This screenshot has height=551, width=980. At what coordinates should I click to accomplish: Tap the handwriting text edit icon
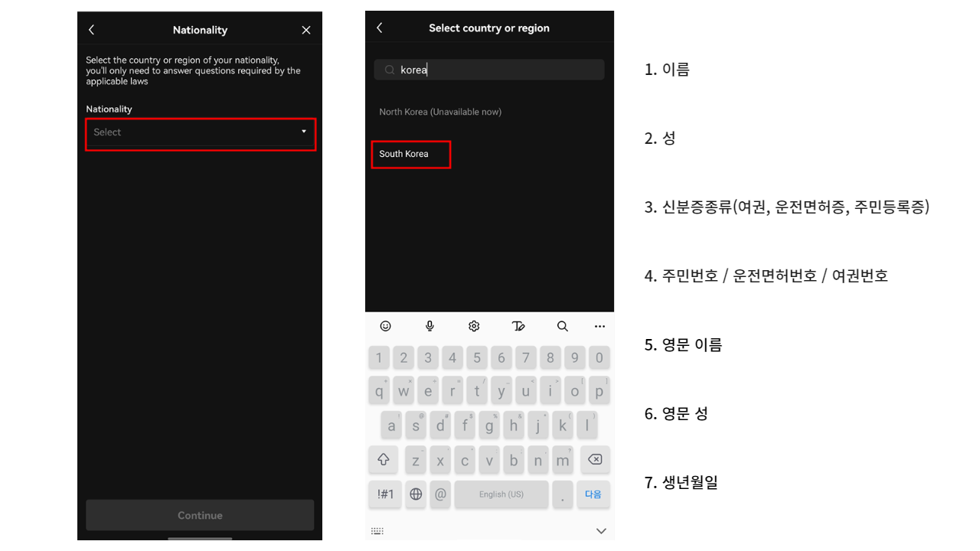point(518,326)
